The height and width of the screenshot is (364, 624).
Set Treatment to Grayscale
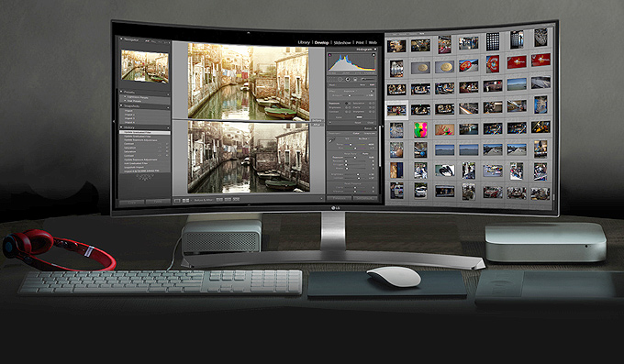coord(370,133)
